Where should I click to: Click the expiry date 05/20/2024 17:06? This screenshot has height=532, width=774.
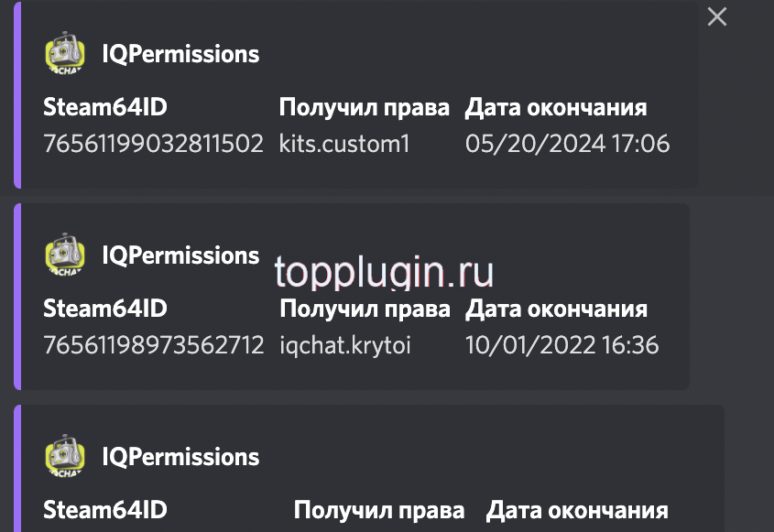tap(568, 144)
